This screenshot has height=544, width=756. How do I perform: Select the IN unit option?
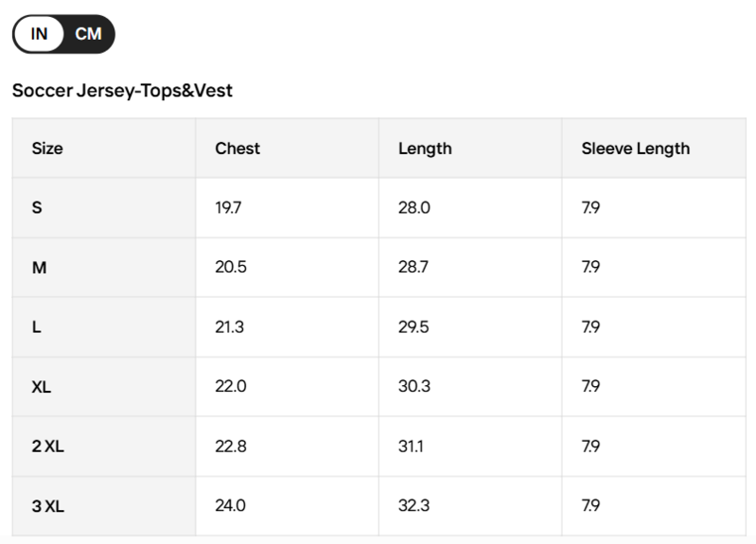39,34
